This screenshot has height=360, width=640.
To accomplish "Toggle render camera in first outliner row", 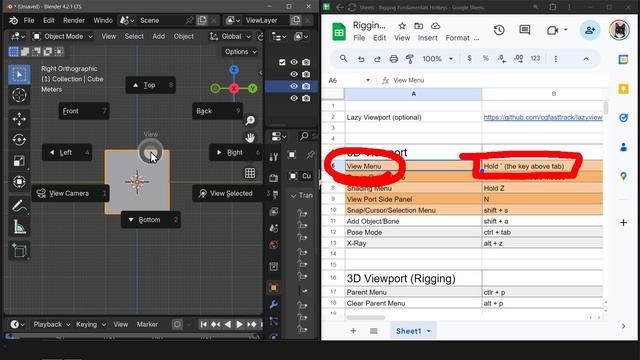I will point(306,62).
